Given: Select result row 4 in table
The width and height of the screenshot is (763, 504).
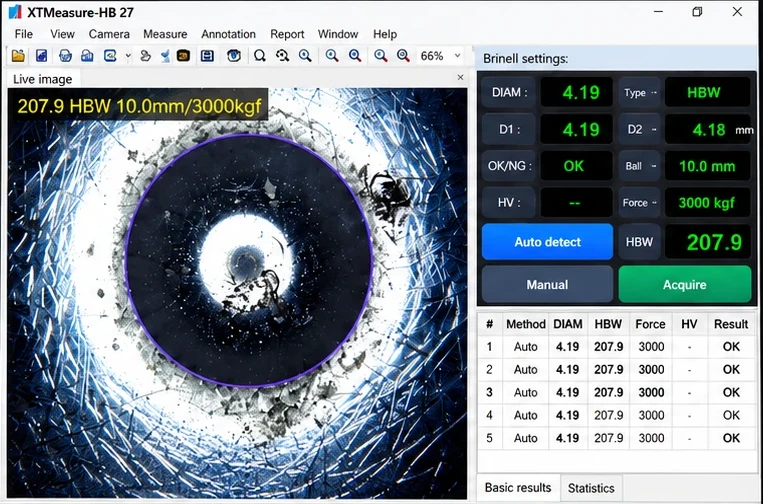Looking at the screenshot, I should [x=617, y=415].
